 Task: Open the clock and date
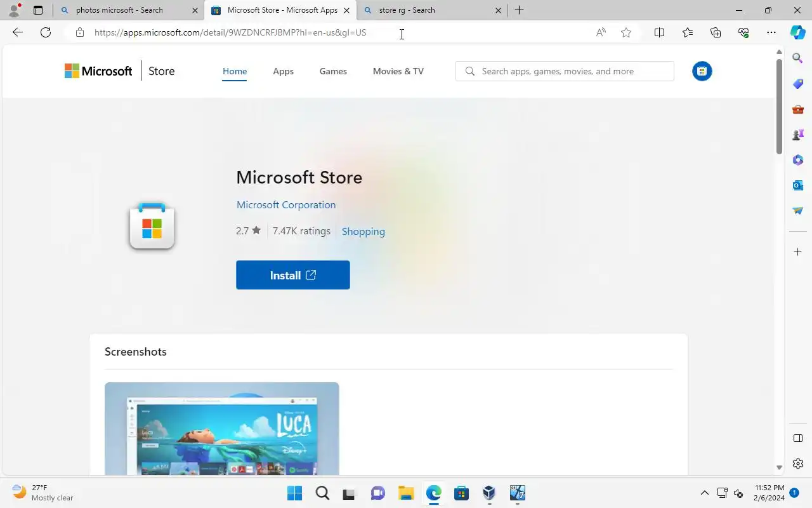(769, 493)
